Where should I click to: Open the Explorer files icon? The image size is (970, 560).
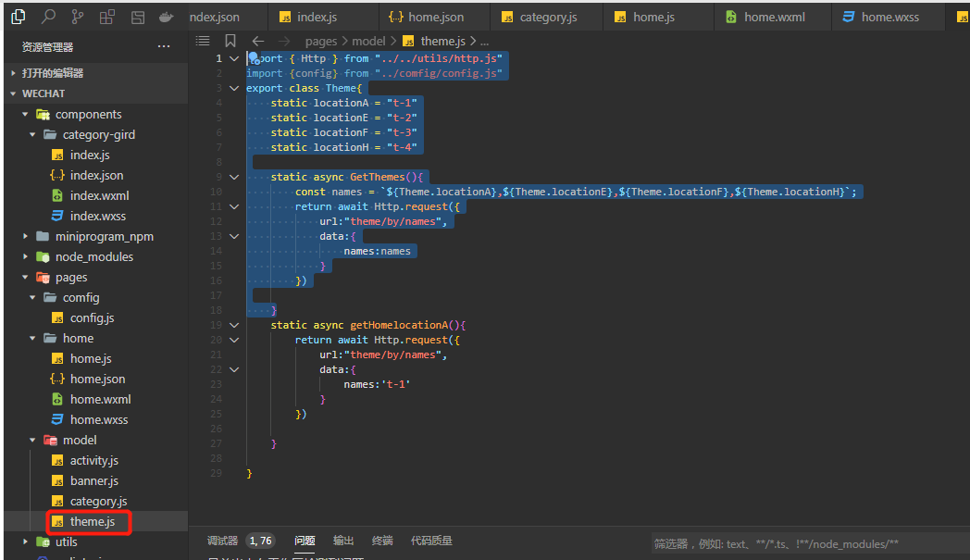coord(18,17)
